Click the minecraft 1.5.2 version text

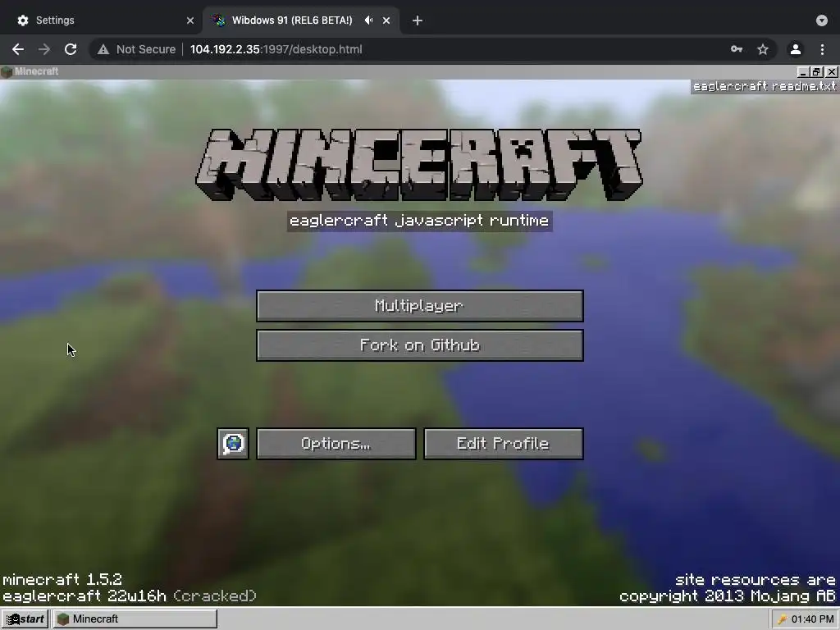pyautogui.click(x=62, y=580)
